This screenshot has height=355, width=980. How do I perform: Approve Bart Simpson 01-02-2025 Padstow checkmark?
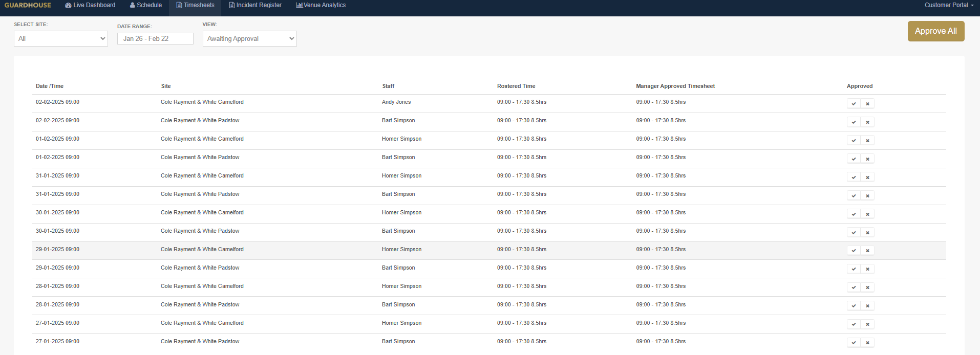coord(854,159)
